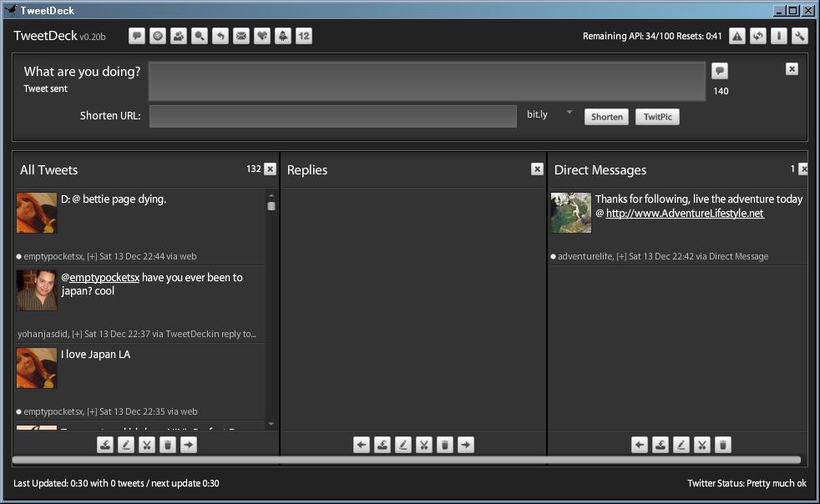Screen dimensions: 820x504
Task: Click the mark-seen icon under Direct Messages
Action: (x=661, y=445)
